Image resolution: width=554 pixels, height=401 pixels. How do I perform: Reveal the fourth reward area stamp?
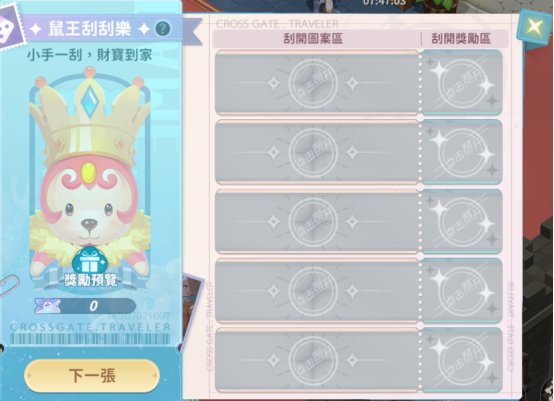click(x=462, y=291)
